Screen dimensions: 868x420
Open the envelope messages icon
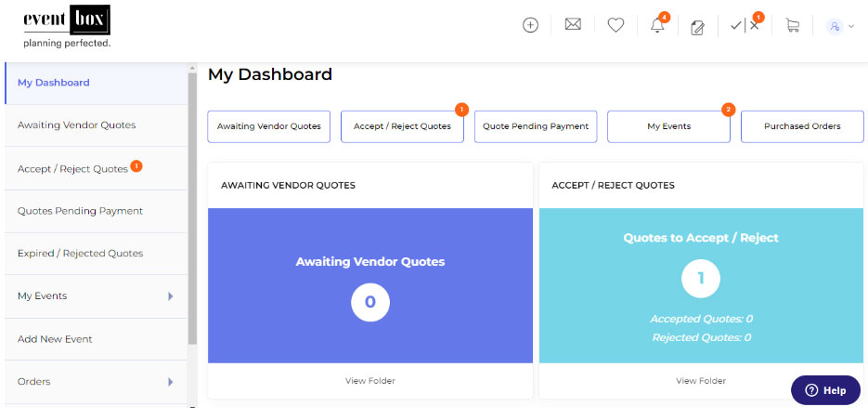[573, 25]
